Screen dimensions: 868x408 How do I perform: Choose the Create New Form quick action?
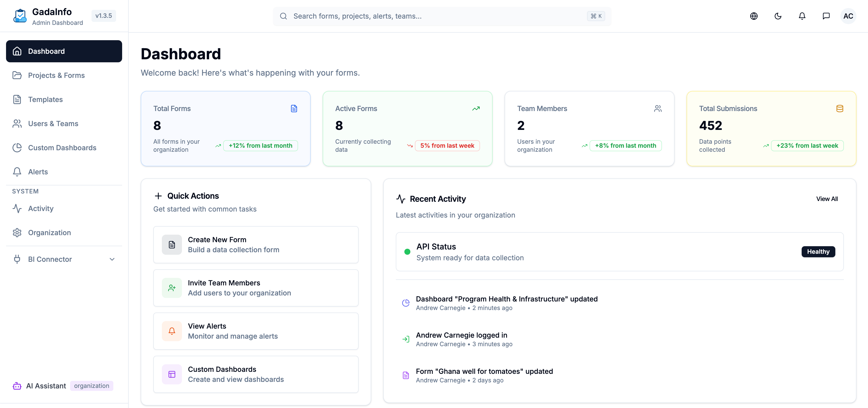(256, 245)
